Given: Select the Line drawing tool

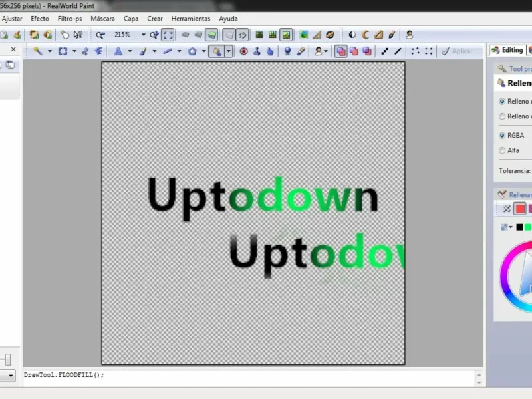Looking at the screenshot, I should (x=168, y=51).
